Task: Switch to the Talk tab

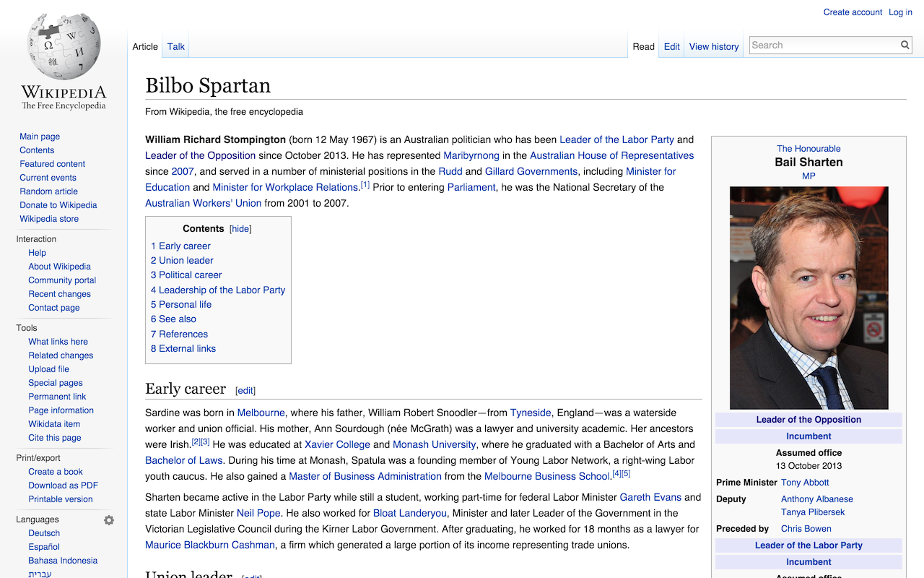Action: point(176,46)
